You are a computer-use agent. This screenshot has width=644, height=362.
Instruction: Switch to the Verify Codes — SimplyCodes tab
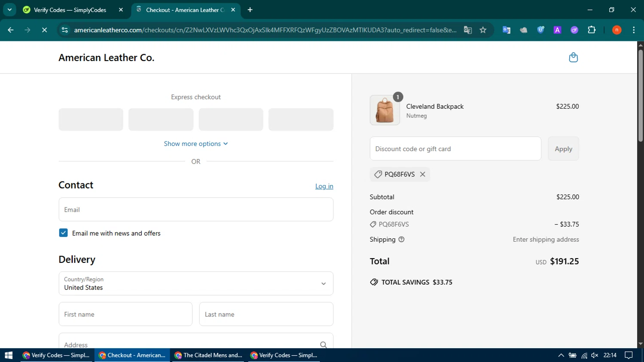point(70,10)
